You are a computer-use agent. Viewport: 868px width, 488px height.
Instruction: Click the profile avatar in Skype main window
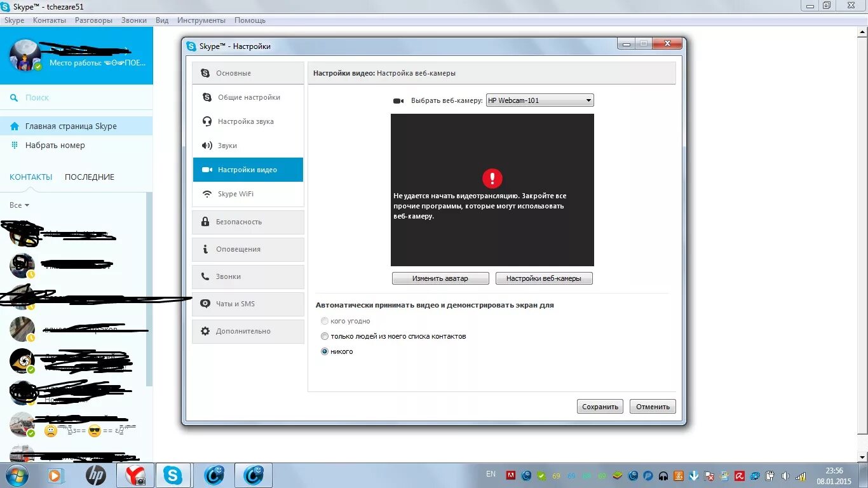25,55
